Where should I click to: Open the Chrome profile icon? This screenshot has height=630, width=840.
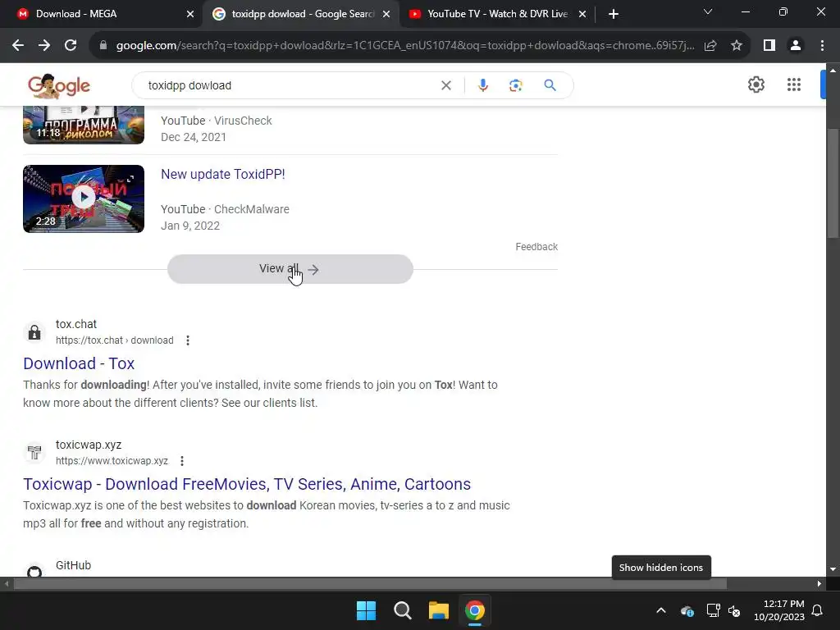(796, 46)
